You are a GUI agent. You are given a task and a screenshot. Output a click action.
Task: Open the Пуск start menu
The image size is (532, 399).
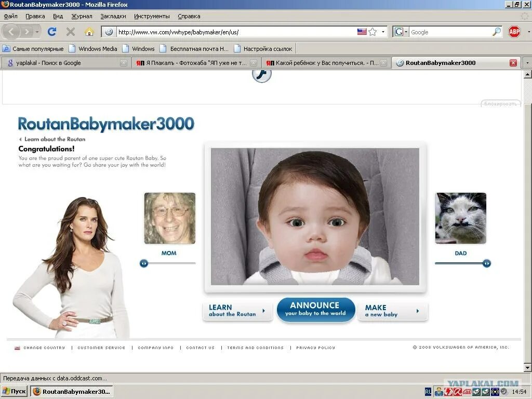(x=14, y=392)
